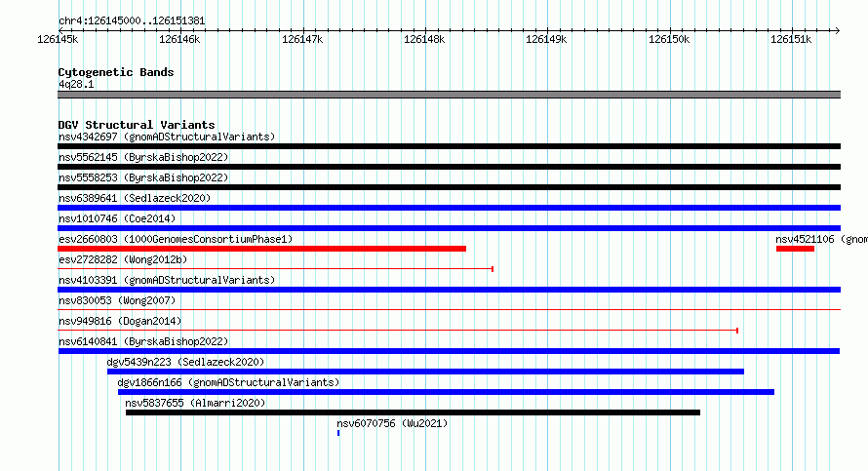Select the long red esv2660803 variant bar
The width and height of the screenshot is (868, 471).
click(261, 249)
